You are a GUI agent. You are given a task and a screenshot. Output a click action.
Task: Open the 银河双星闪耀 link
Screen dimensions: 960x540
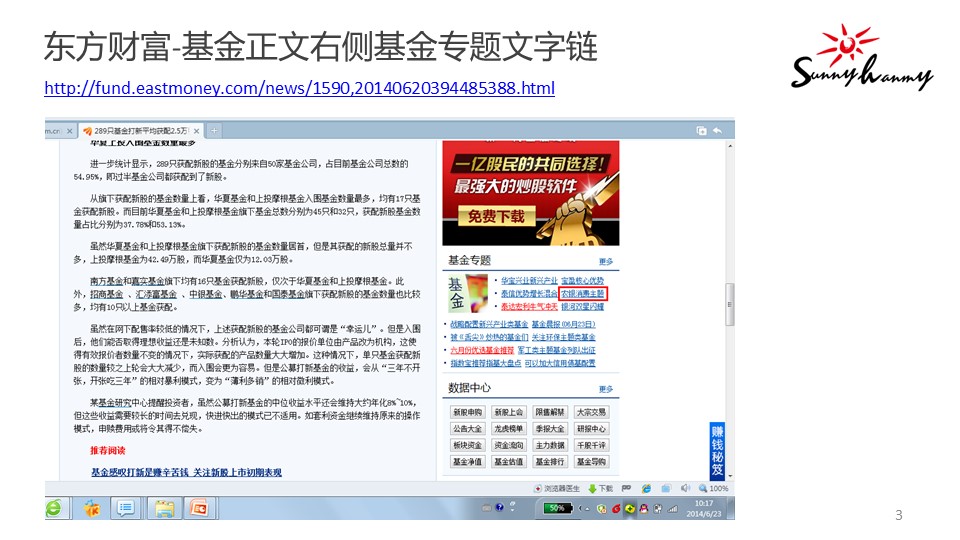pyautogui.click(x=582, y=307)
